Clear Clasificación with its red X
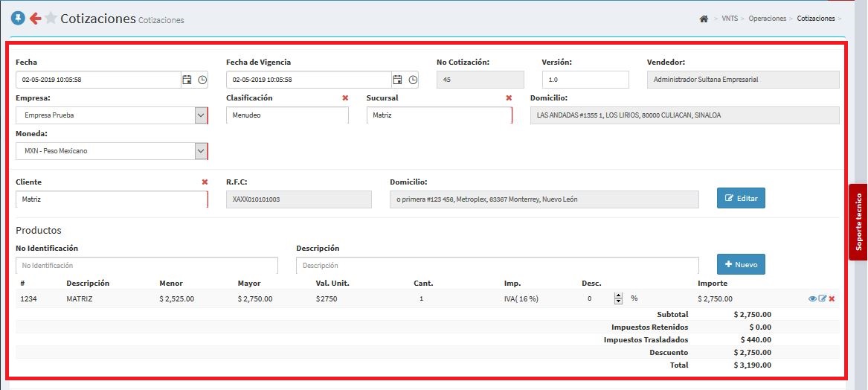868x390 pixels. pos(345,98)
